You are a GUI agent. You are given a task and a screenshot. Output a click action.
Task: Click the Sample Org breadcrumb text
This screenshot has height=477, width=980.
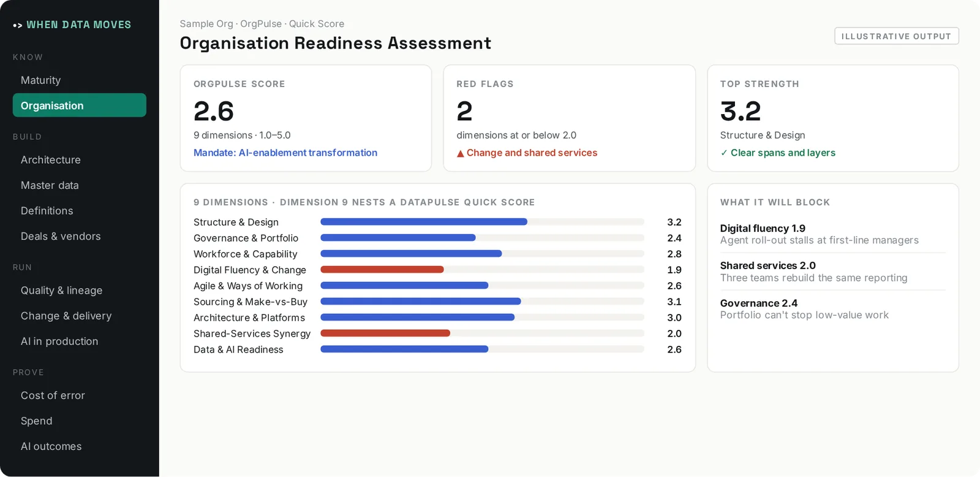click(206, 24)
